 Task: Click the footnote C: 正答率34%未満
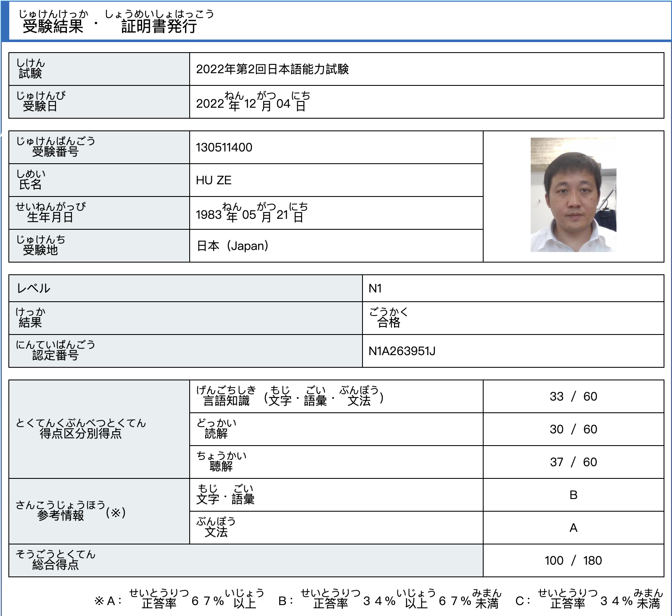(x=589, y=599)
